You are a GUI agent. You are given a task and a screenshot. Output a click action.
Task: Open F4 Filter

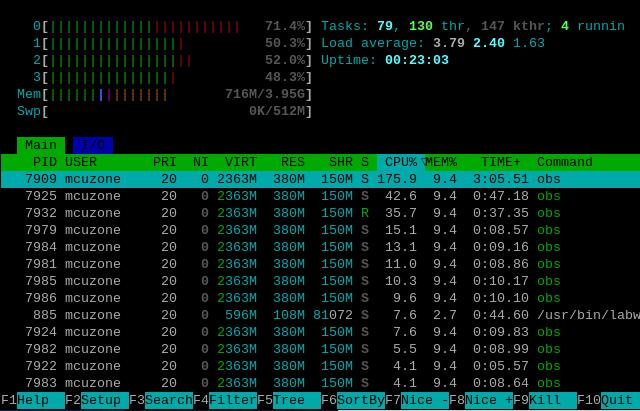click(x=225, y=400)
